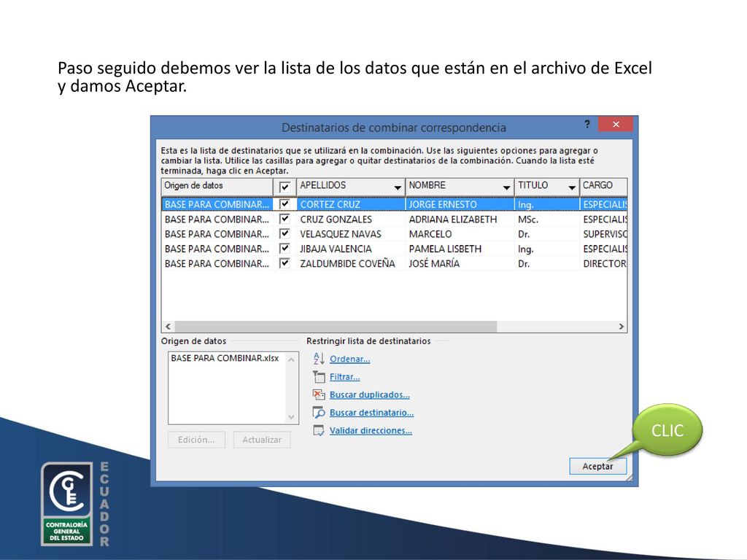Open the TITULO column dropdown arrow
Viewport: 747px width, 560px height.
(572, 187)
